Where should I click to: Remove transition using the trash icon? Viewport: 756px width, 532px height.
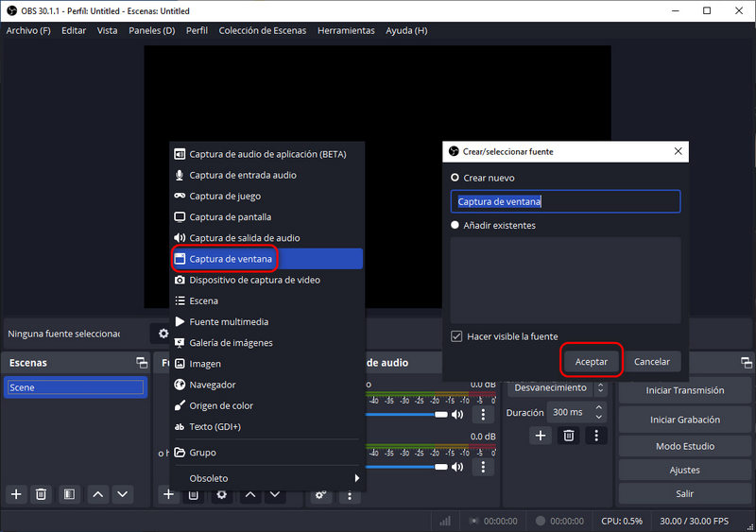[569, 435]
